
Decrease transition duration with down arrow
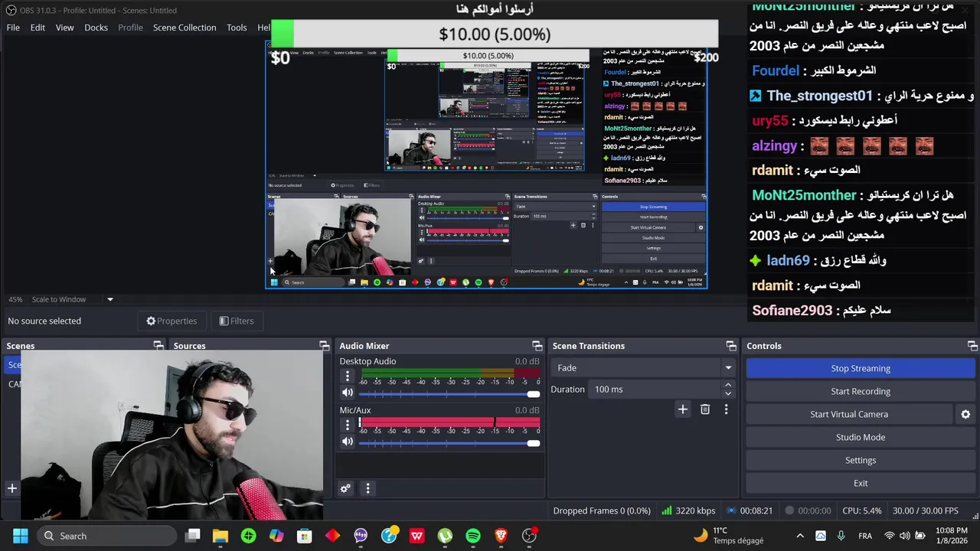(728, 394)
